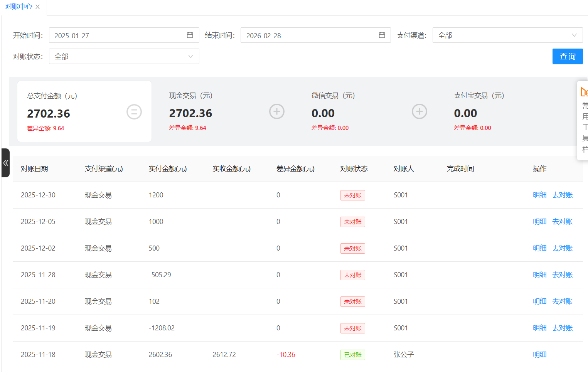Open 明细 for the 2025-11-18 row
The image size is (588, 372).
pos(539,355)
